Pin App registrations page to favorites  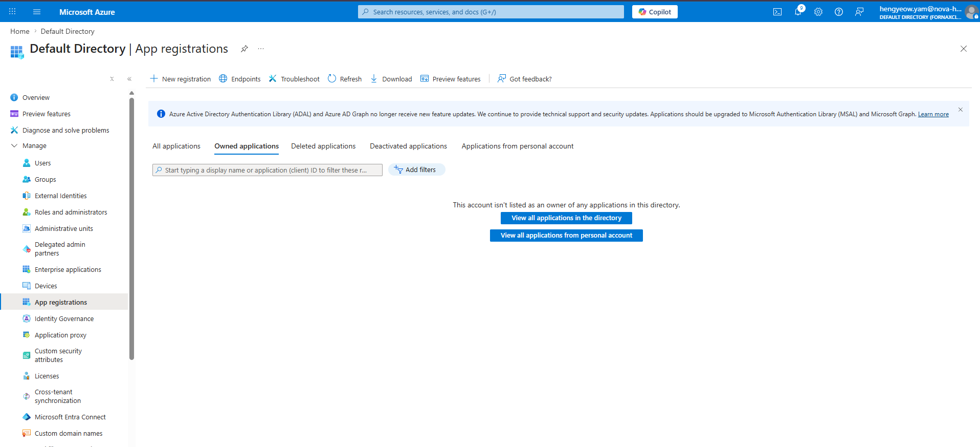click(x=244, y=49)
